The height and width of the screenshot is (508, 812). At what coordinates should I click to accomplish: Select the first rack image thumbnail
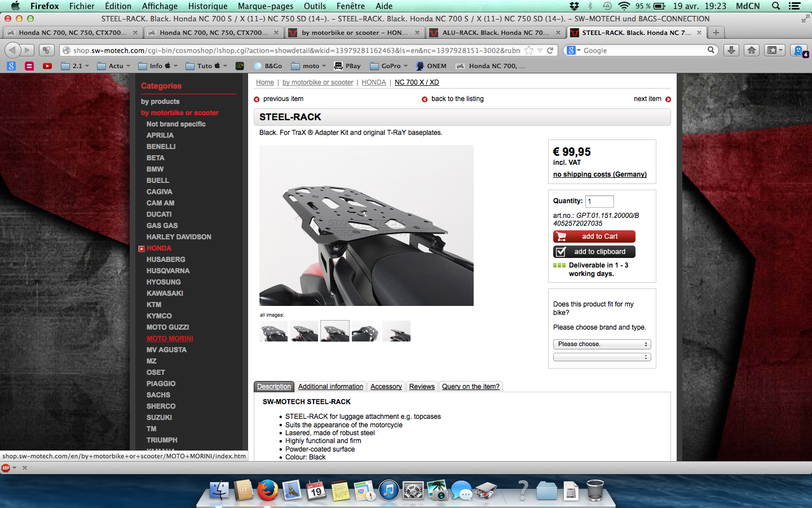tap(273, 331)
